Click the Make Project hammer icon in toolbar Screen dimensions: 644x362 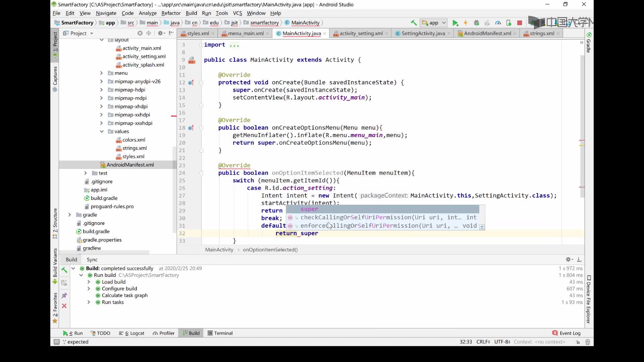[414, 23]
